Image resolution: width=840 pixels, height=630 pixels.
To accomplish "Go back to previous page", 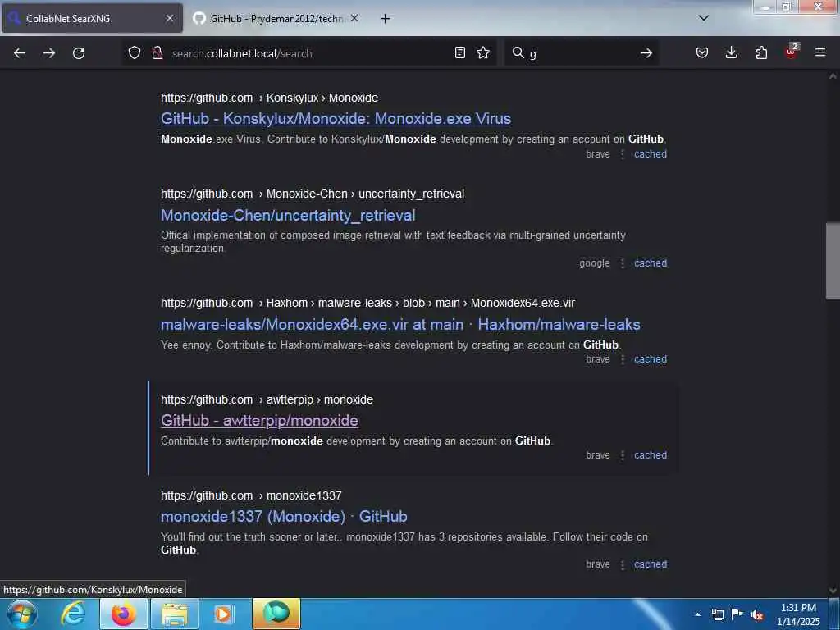I will [20, 53].
